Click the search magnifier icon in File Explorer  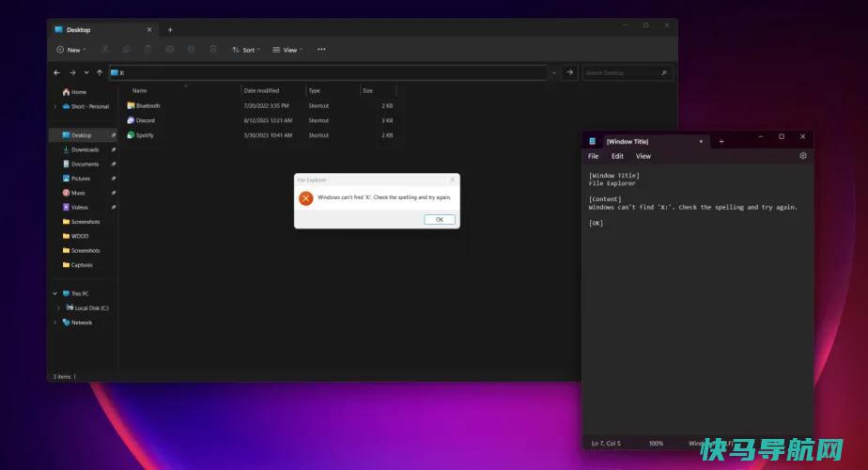(664, 72)
